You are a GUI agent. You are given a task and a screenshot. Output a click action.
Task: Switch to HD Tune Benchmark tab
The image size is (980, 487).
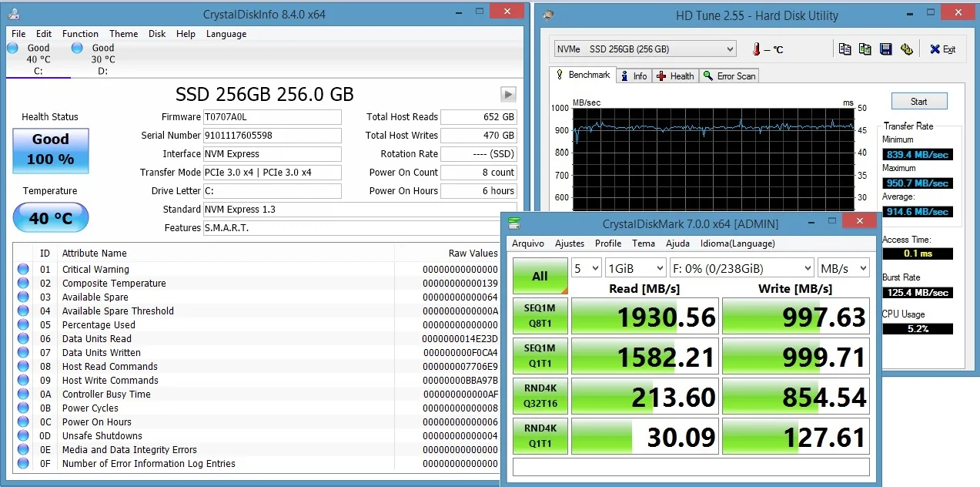582,75
